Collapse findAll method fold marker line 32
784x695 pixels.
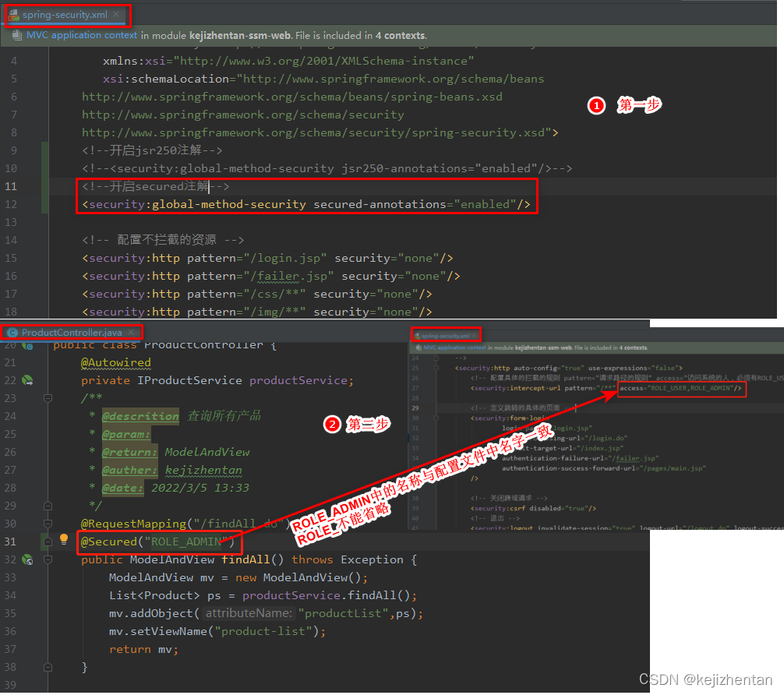(x=48, y=560)
